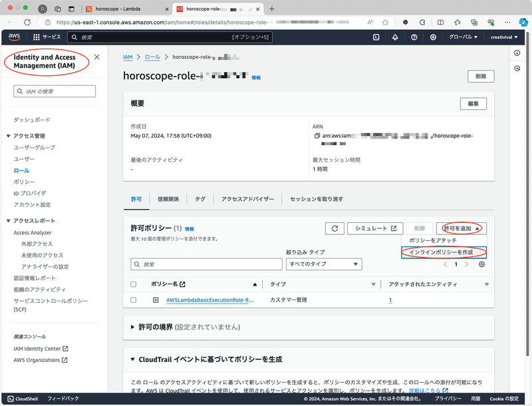Copy the role ARN with the copy icon
Image resolution: width=532 pixels, height=406 pixels.
click(x=317, y=136)
